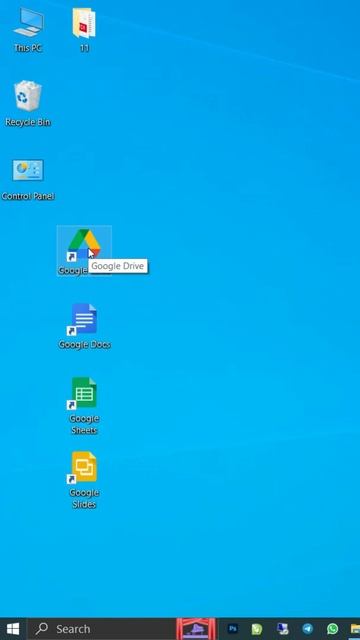
Task: Select the Google Slides shortcut icon
Action: click(84, 467)
